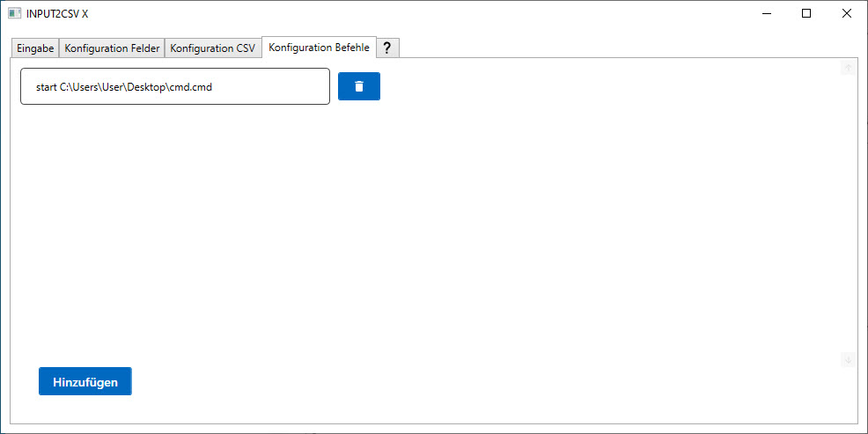The image size is (868, 434).
Task: Click the INPUT2CSV app icon in title bar
Action: pyautogui.click(x=14, y=13)
